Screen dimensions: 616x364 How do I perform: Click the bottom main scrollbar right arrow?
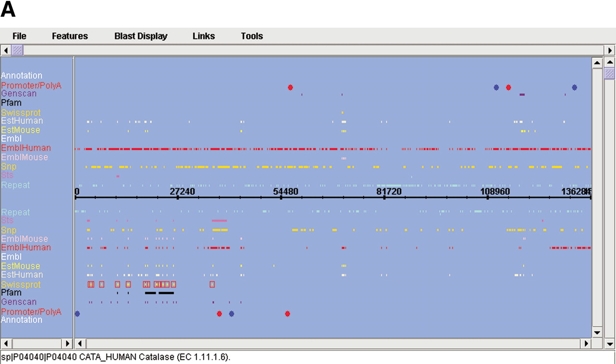pyautogui.click(x=586, y=344)
